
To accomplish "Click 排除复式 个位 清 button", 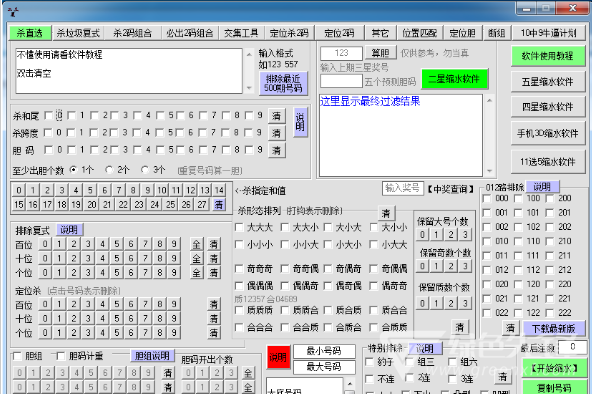I will click(214, 272).
